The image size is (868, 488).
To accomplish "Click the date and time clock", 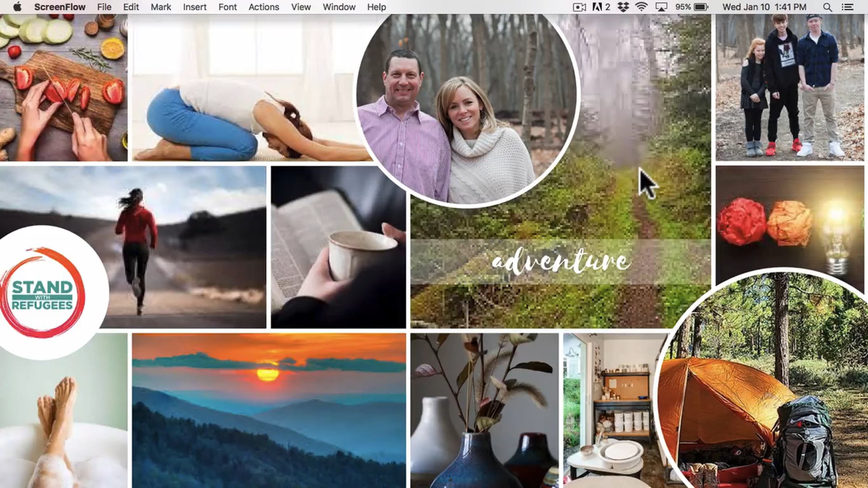I will [x=764, y=7].
